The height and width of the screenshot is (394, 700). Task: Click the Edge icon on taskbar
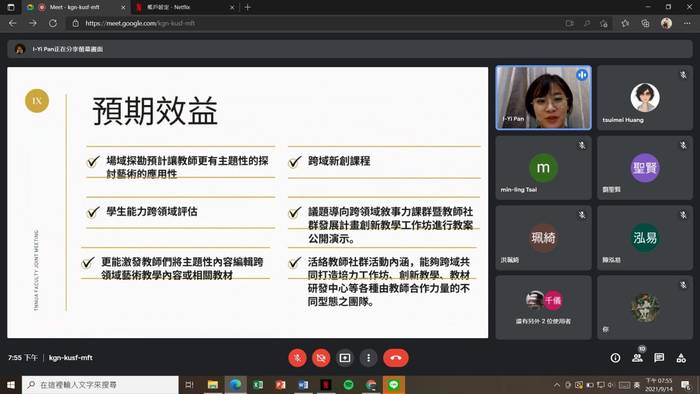point(235,385)
